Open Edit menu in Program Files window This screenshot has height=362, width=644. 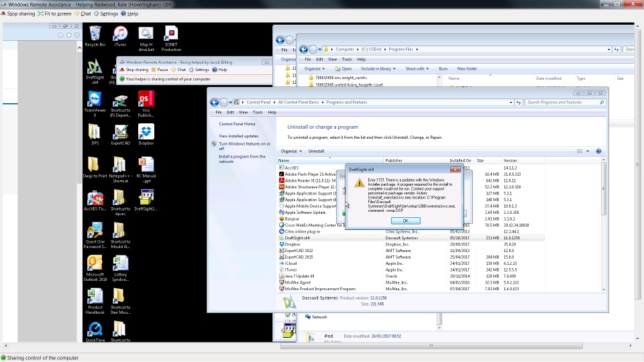tap(319, 59)
